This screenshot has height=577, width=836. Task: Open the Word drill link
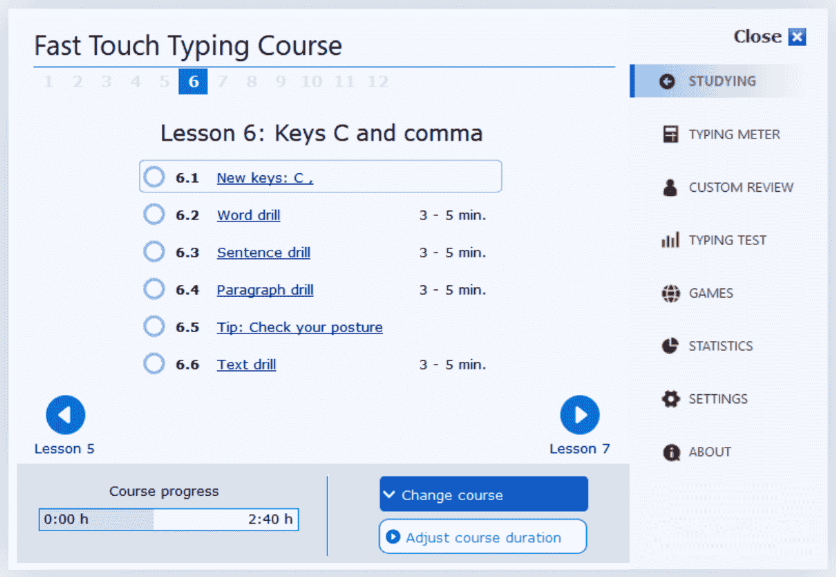tap(248, 215)
